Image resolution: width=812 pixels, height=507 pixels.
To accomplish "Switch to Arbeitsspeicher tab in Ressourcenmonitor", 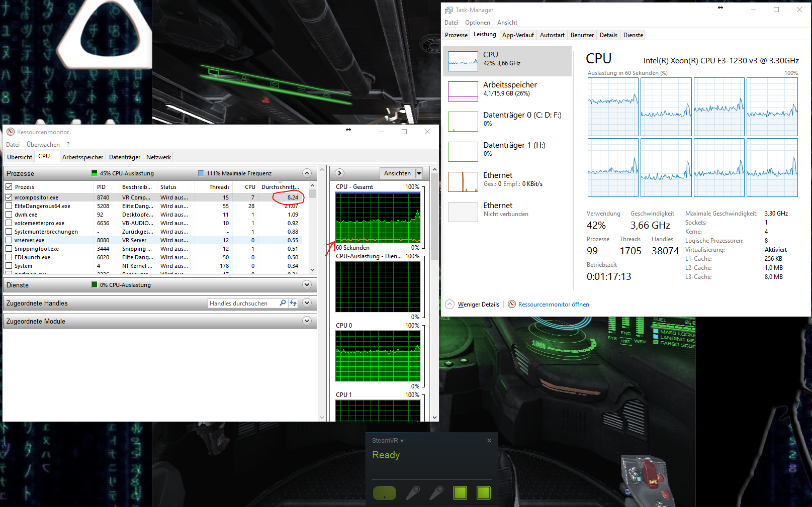I will tap(82, 157).
